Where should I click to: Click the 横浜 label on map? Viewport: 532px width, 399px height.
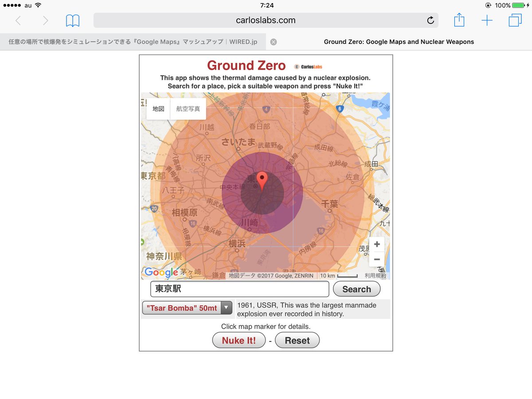(x=237, y=243)
